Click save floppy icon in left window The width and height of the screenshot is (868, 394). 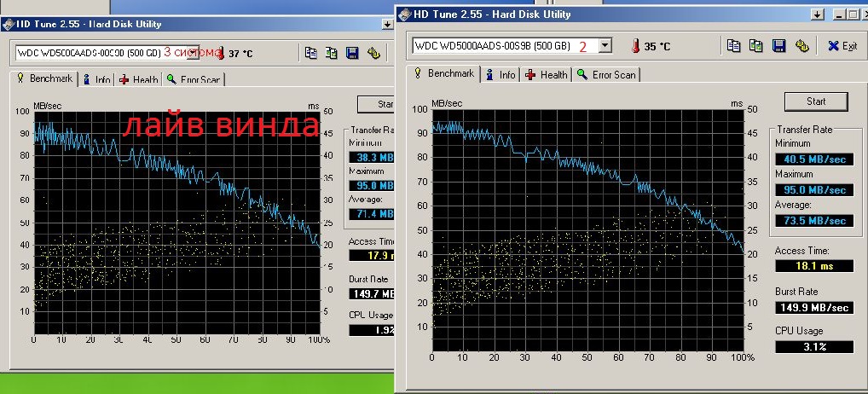tap(352, 53)
